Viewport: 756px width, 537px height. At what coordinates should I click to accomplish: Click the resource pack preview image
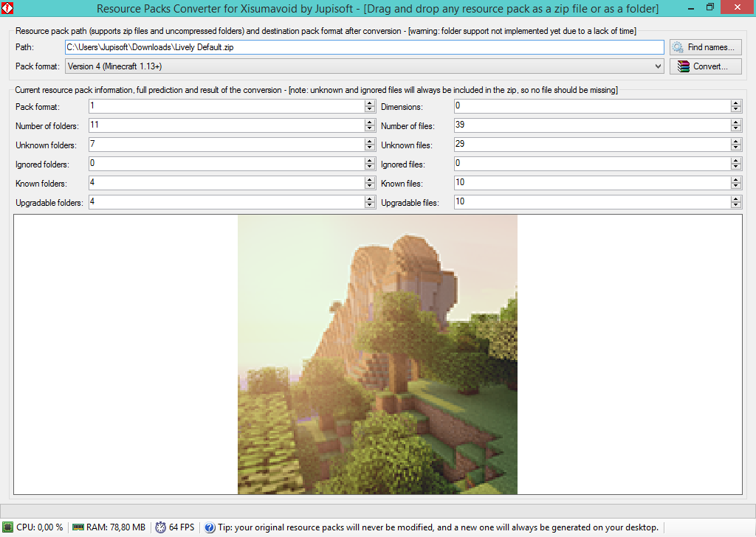coord(377,355)
